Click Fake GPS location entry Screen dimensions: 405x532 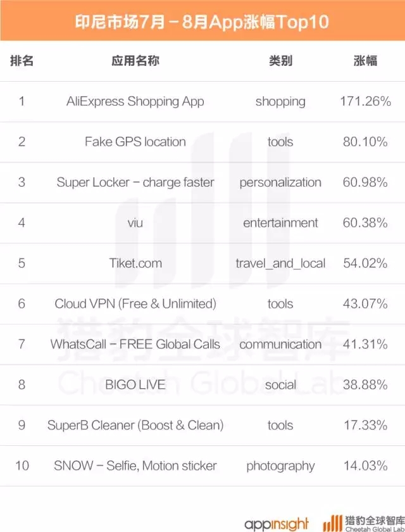135,141
